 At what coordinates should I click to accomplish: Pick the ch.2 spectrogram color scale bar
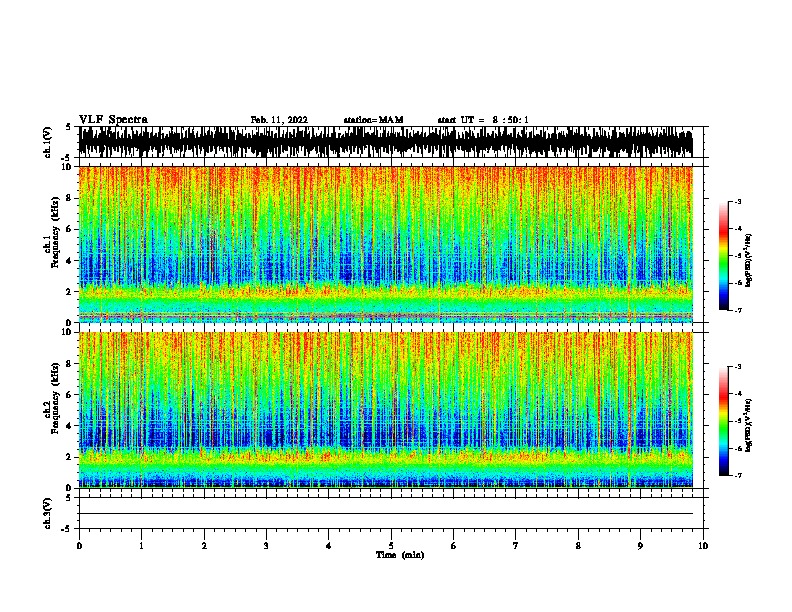tap(724, 421)
